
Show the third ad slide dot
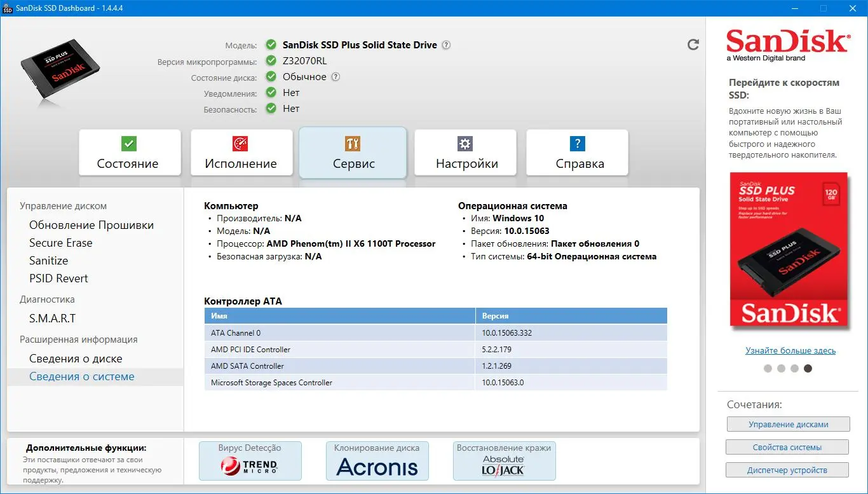[794, 368]
